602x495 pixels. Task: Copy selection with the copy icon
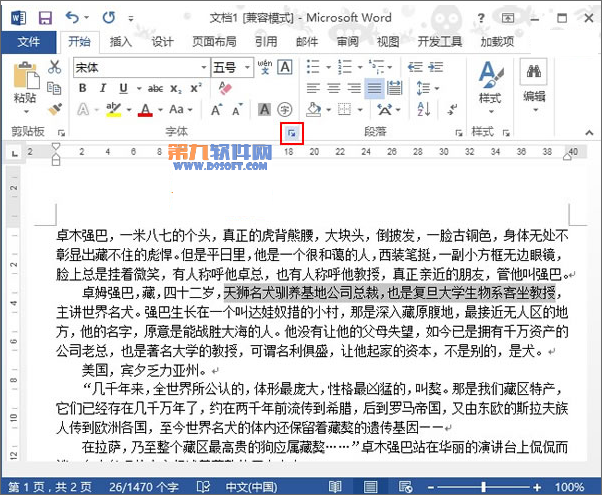pos(54,88)
